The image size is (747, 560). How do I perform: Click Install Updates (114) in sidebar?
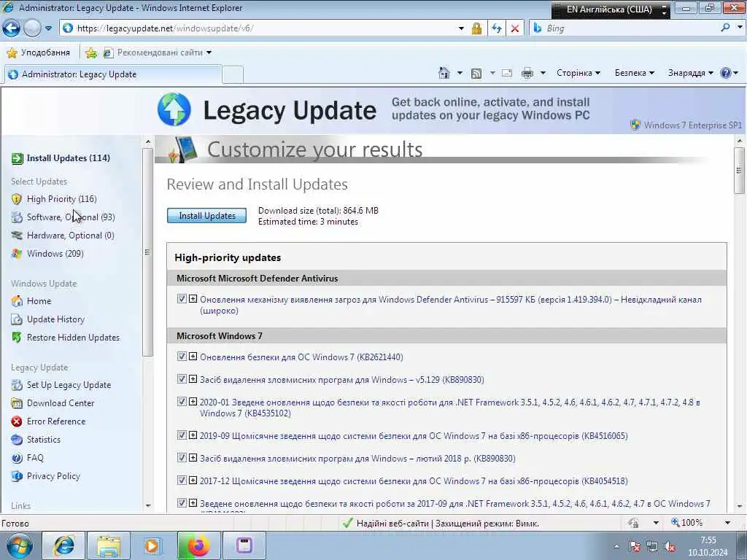(x=68, y=158)
